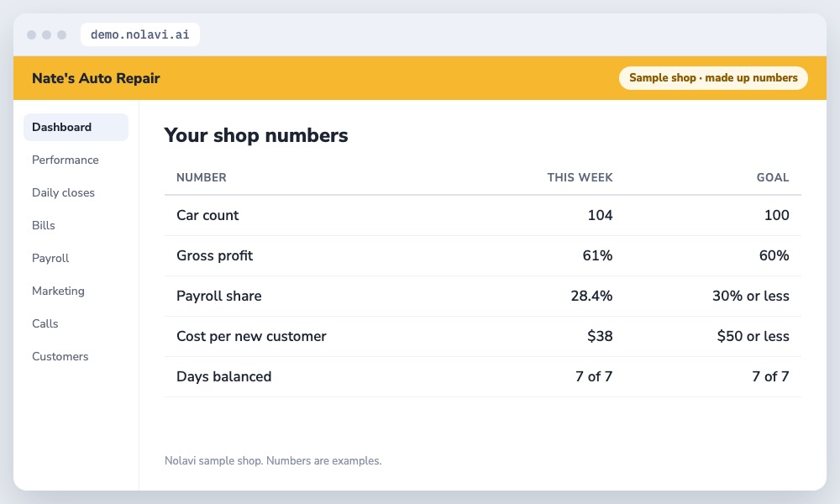Click the THIS WEEK column header

tap(580, 177)
